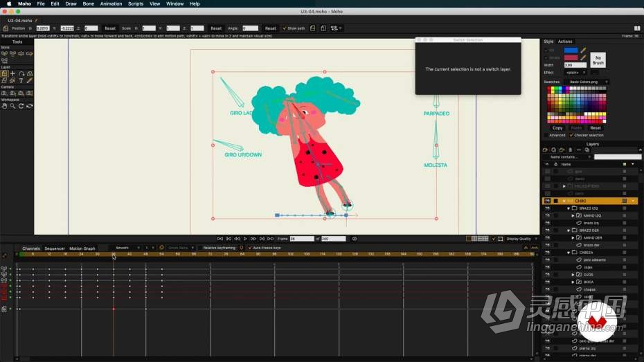This screenshot has width=644, height=362.
Task: Expand the OJOS layer
Action: (573, 275)
